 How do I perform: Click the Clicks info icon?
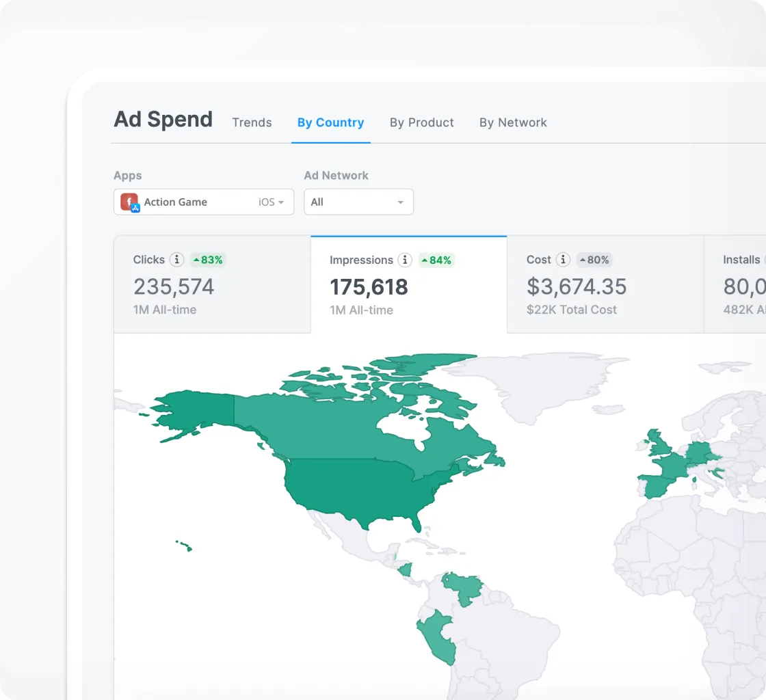pyautogui.click(x=177, y=260)
